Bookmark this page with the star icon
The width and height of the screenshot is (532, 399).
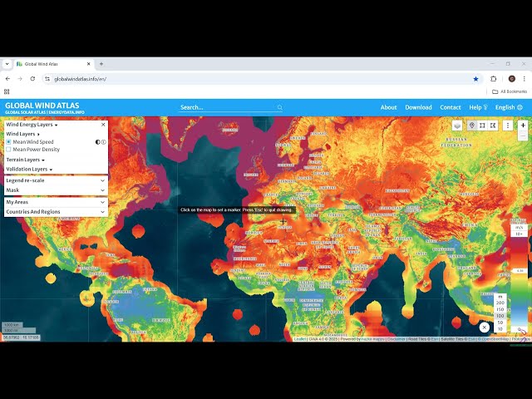475,79
